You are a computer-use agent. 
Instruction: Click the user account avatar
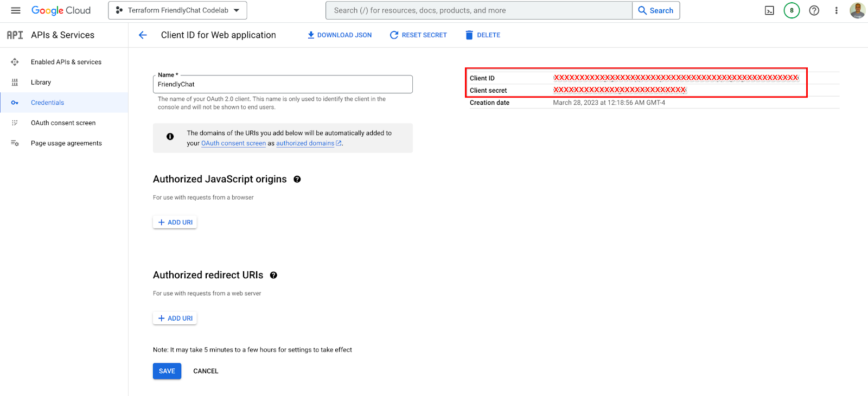(857, 10)
